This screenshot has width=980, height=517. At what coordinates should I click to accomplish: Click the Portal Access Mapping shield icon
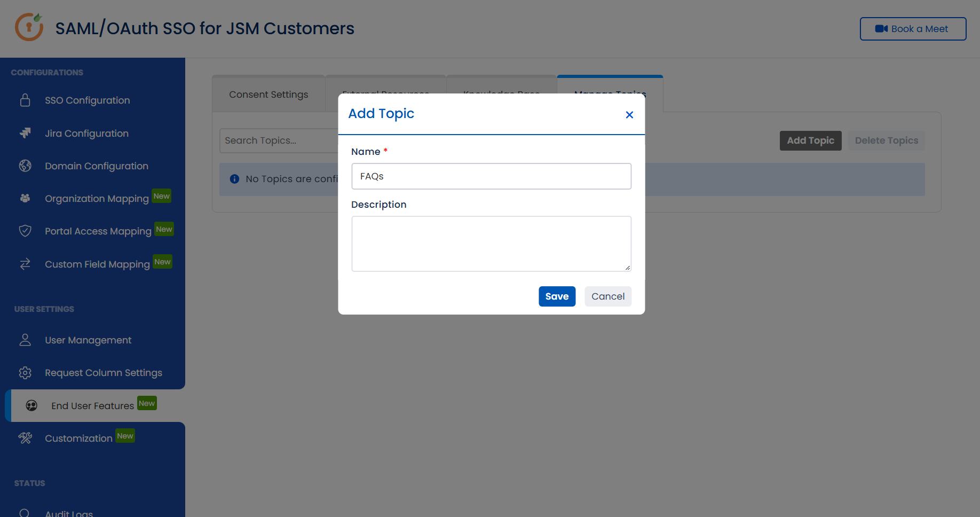[25, 231]
